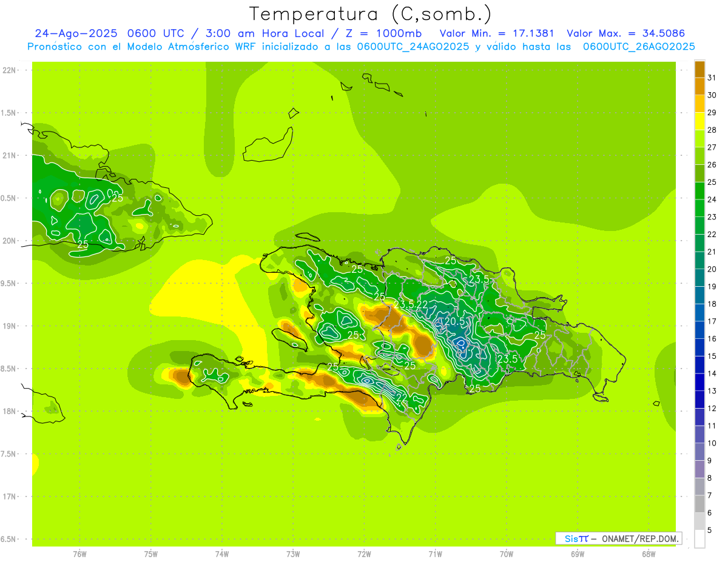The height and width of the screenshot is (562, 728).
Task: Click the color scale label 26
Action: tap(712, 165)
